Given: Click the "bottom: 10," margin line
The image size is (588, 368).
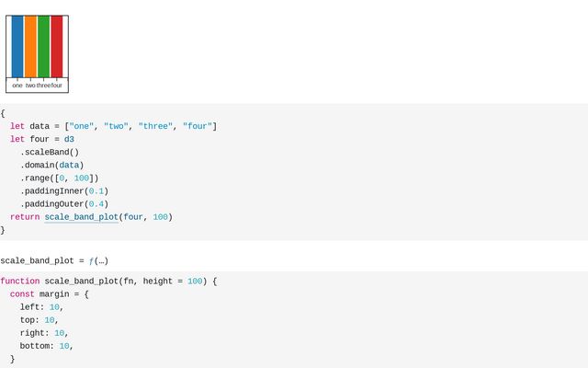Looking at the screenshot, I should click(45, 346).
